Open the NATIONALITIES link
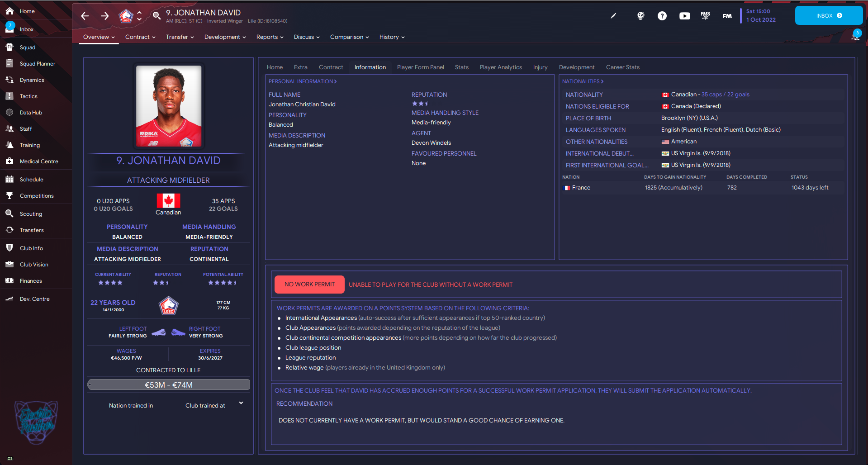The width and height of the screenshot is (868, 465). pos(583,81)
